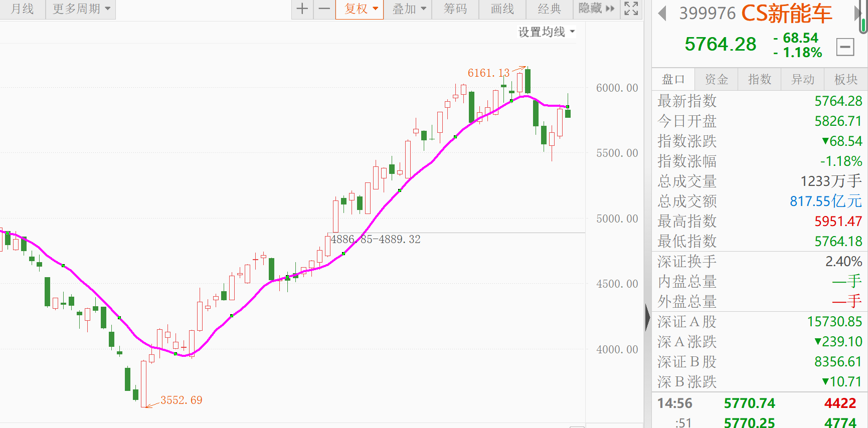Click high price label 6161.13 on chart
The height and width of the screenshot is (428, 868).
[488, 73]
